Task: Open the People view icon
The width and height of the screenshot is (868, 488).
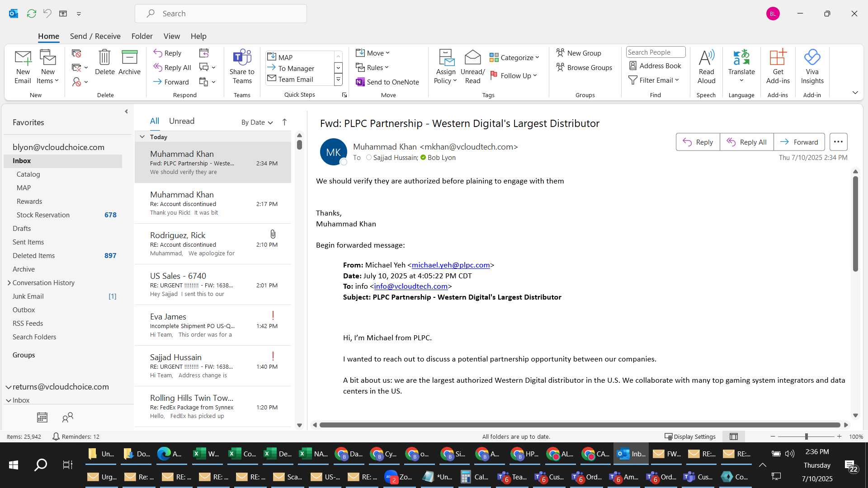Action: tap(67, 417)
